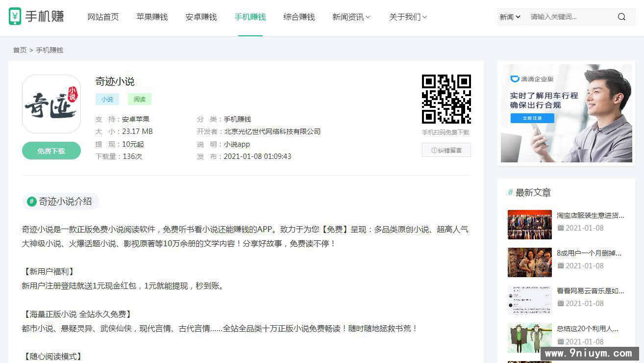Switch to the 网站首页 tab
Viewport: 644px width, 363px height.
103,16
